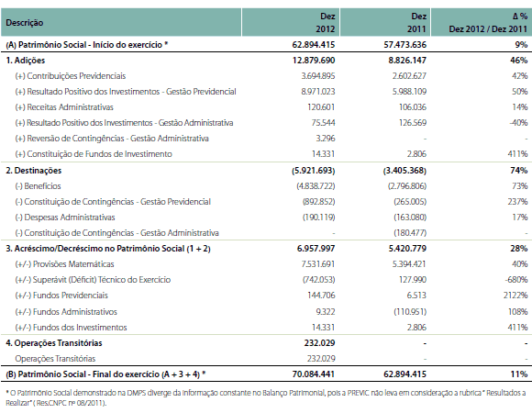Viewport: 532px width, 413px height.
Task: Select the Fundos Administrativos row label
Action: click(x=66, y=311)
